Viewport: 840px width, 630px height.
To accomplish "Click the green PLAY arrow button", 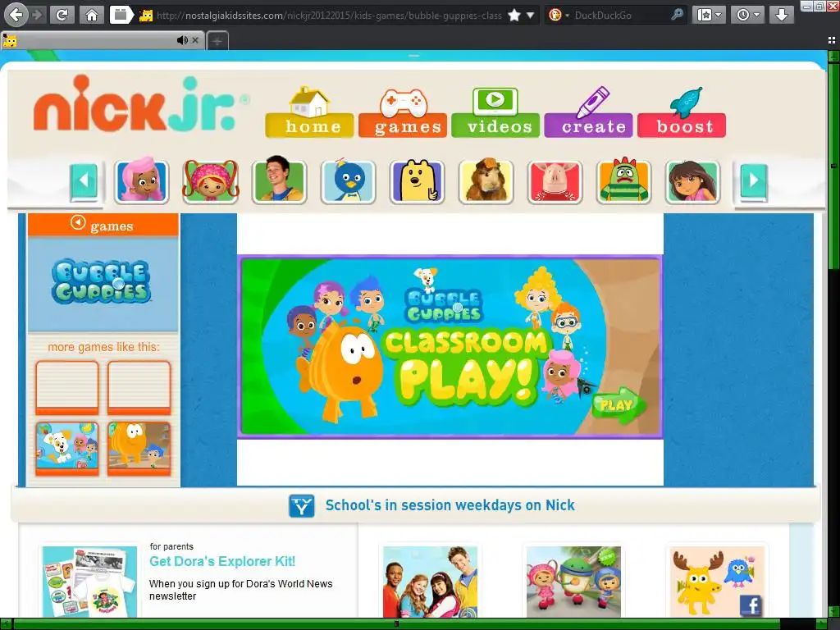I will click(x=619, y=405).
